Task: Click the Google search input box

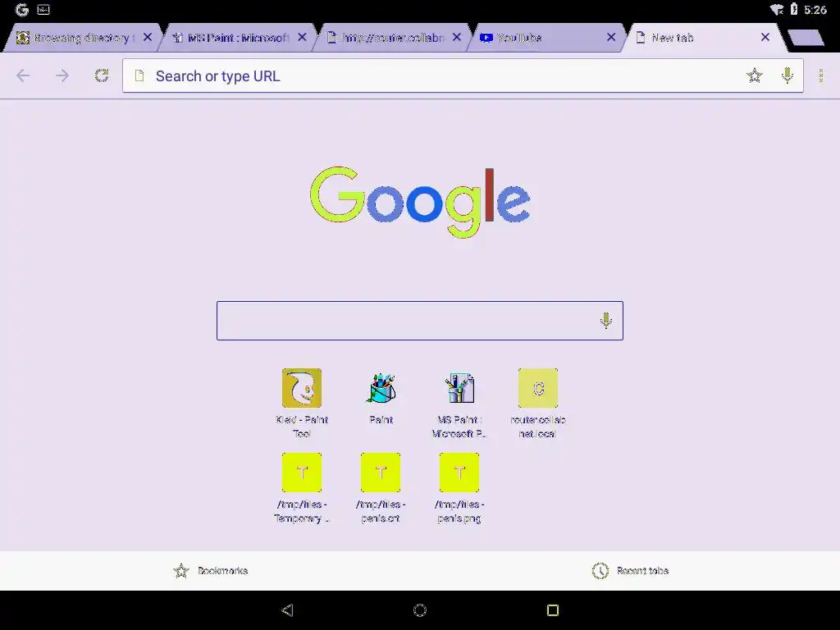Action: point(419,321)
